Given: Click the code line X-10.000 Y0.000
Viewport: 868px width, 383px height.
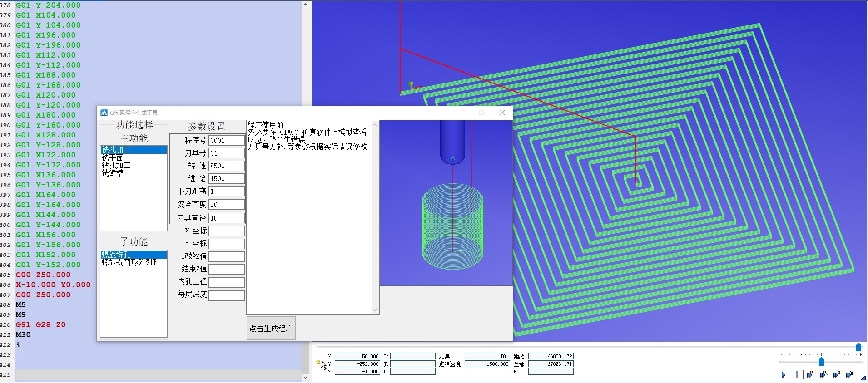Looking at the screenshot, I should (x=53, y=285).
